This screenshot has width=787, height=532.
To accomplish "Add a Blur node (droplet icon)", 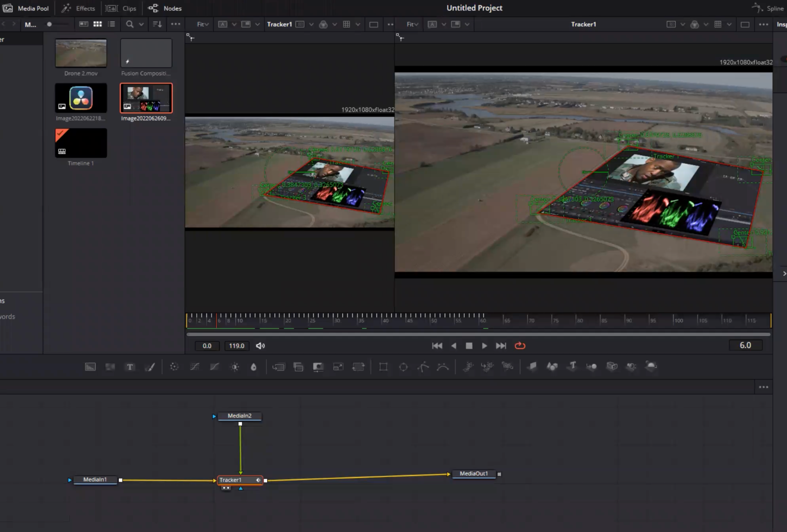I will point(254,367).
